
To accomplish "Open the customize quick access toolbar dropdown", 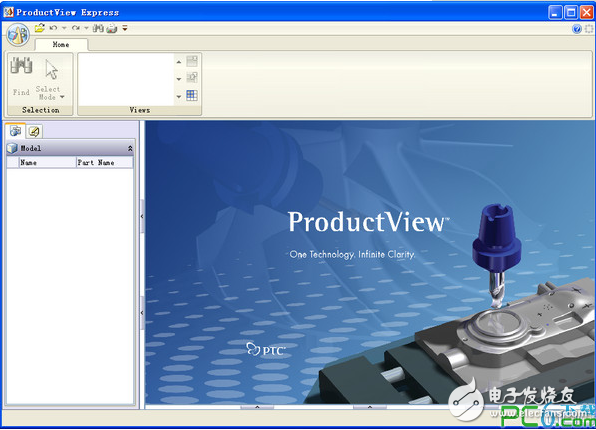I will pyautogui.click(x=125, y=28).
